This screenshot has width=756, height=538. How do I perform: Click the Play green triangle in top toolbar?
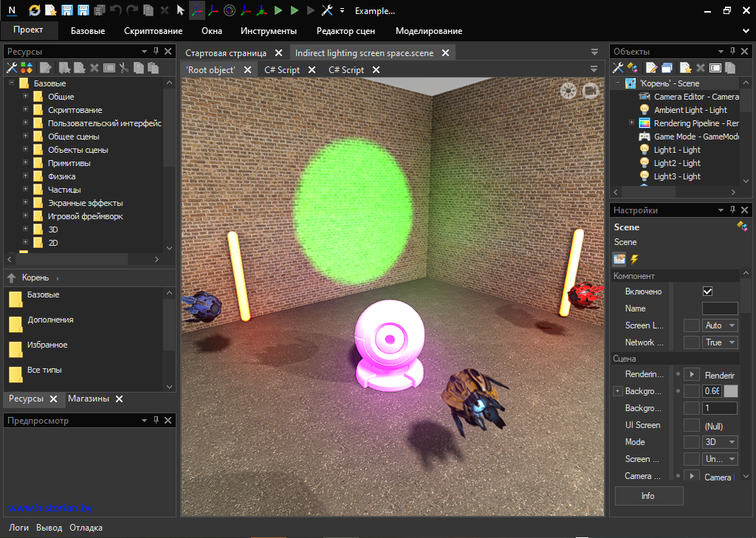(278, 10)
